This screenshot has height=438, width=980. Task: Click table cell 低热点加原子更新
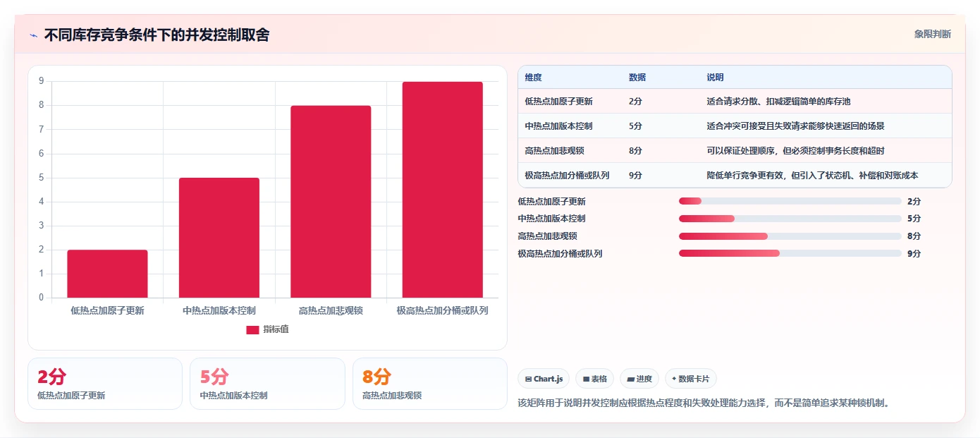pos(559,102)
